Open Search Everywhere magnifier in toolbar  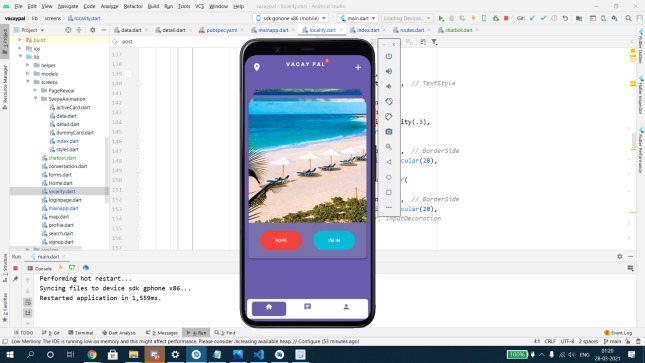[628, 19]
